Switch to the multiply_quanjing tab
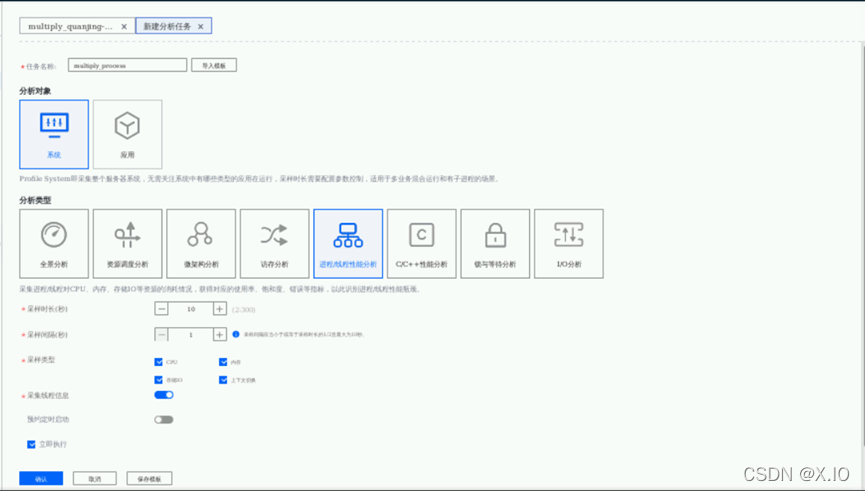The width and height of the screenshot is (865, 491). 77,26
